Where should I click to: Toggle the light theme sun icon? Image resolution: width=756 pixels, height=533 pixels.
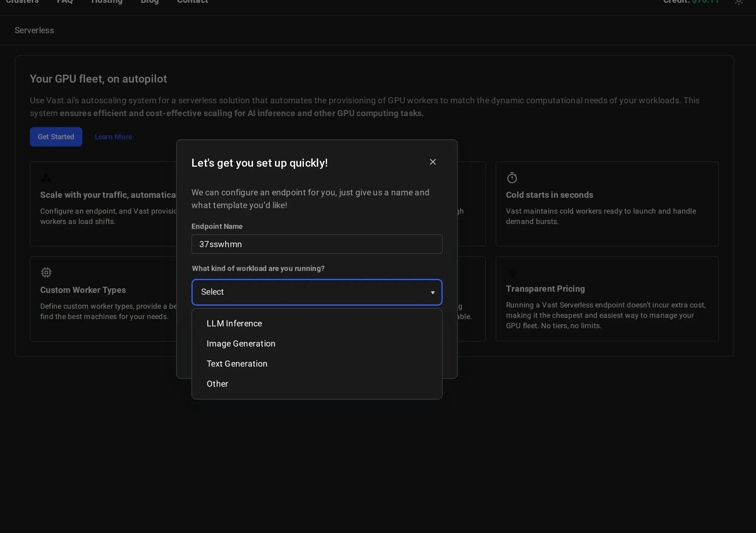[x=739, y=2]
